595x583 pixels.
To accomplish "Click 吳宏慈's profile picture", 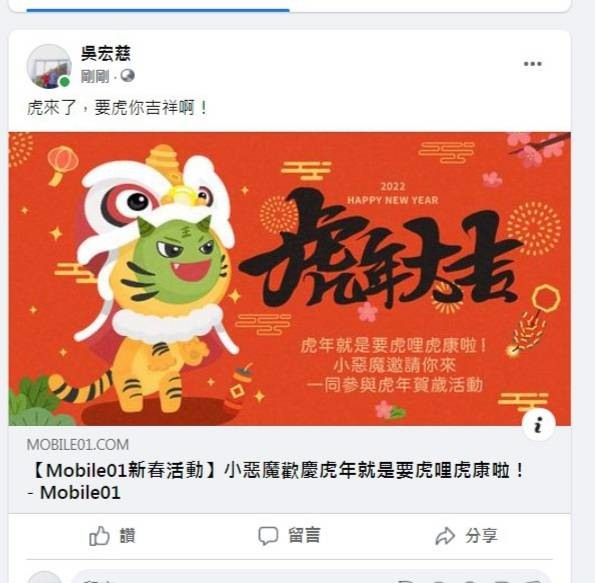I will [49, 66].
